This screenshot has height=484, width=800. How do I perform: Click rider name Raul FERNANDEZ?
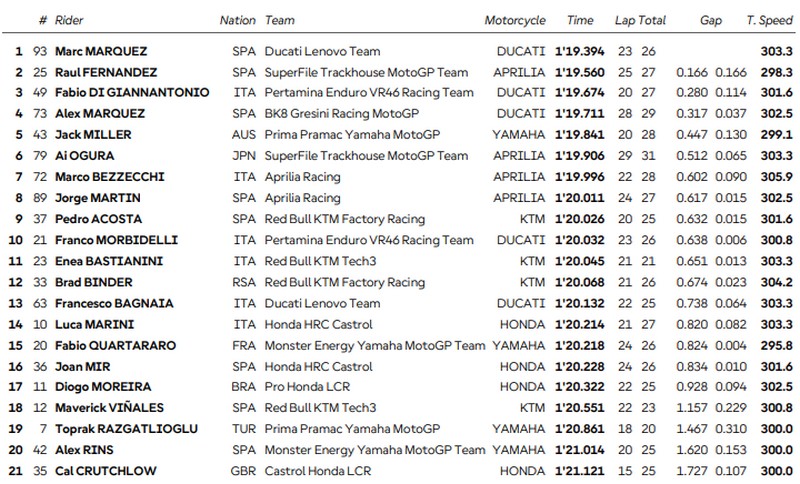click(106, 72)
